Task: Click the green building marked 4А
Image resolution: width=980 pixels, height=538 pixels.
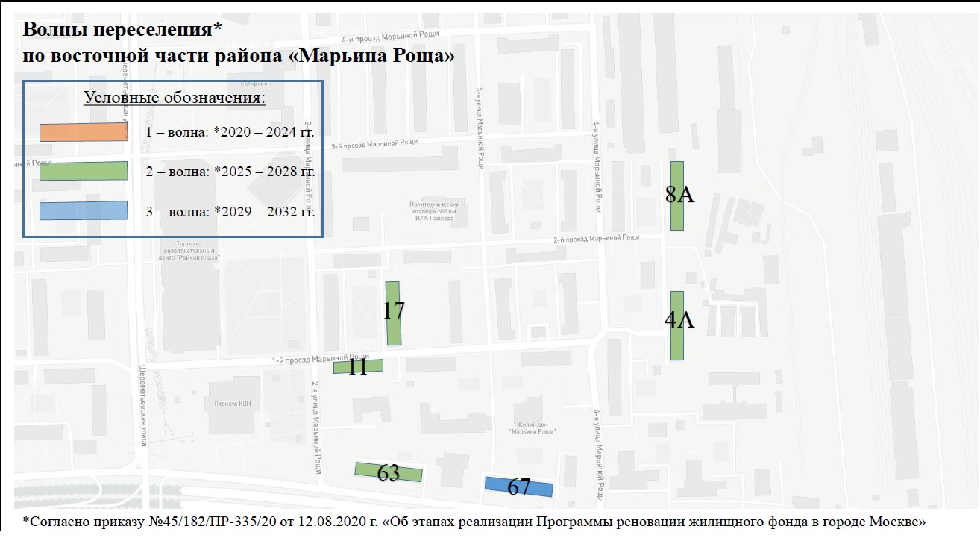Action: (x=677, y=325)
